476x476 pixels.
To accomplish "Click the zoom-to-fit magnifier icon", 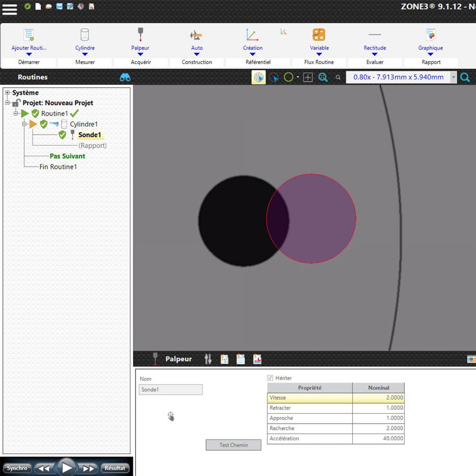I will pos(323,77).
